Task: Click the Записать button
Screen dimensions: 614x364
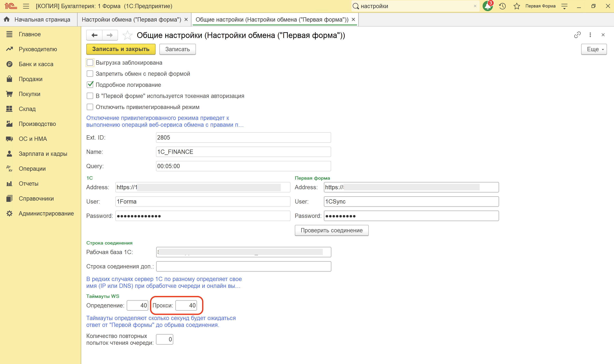Action: [x=178, y=49]
